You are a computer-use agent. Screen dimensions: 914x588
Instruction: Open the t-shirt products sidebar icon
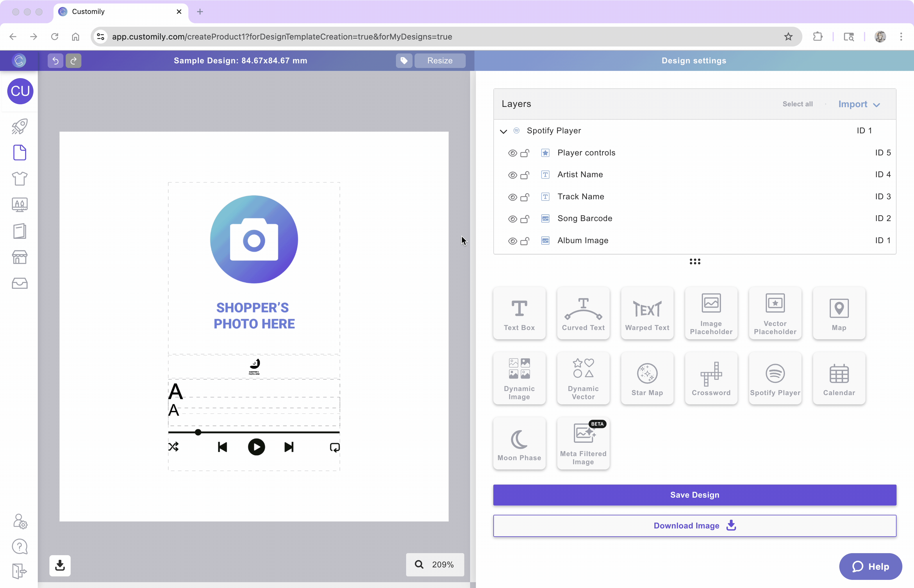[x=19, y=178]
